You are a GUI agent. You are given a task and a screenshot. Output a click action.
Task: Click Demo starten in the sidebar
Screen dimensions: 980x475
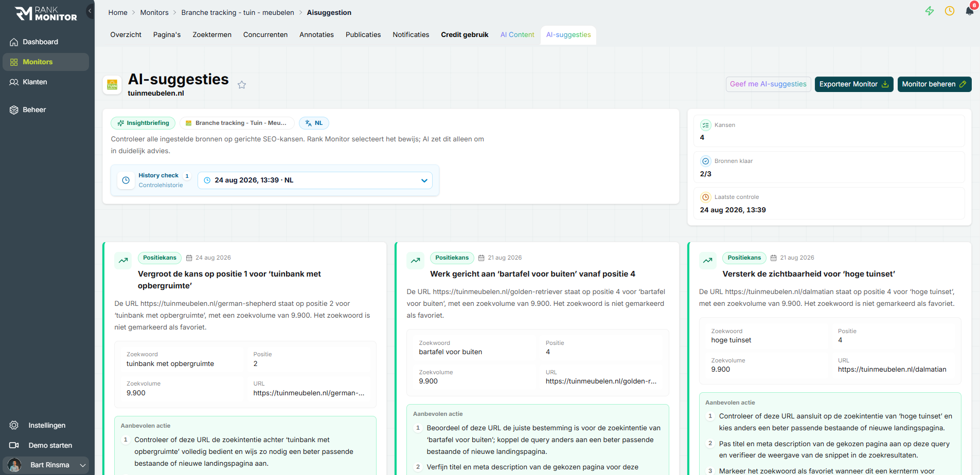pyautogui.click(x=45, y=445)
